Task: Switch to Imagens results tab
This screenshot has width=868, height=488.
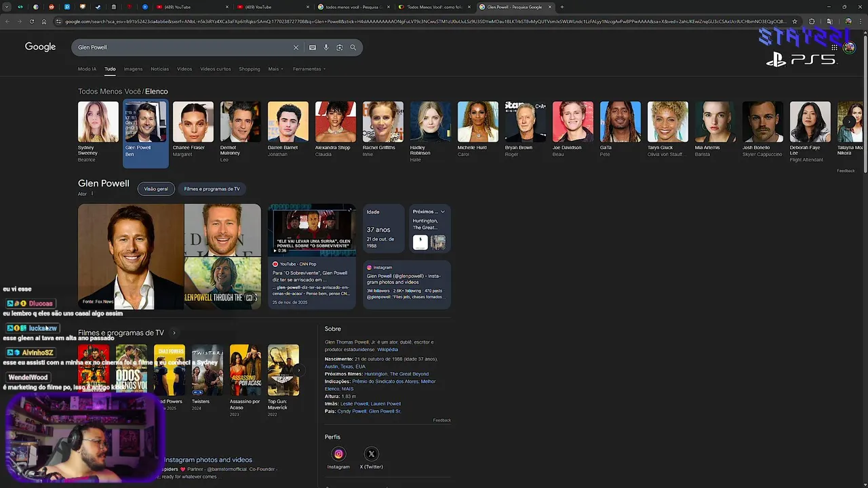Action: [133, 68]
